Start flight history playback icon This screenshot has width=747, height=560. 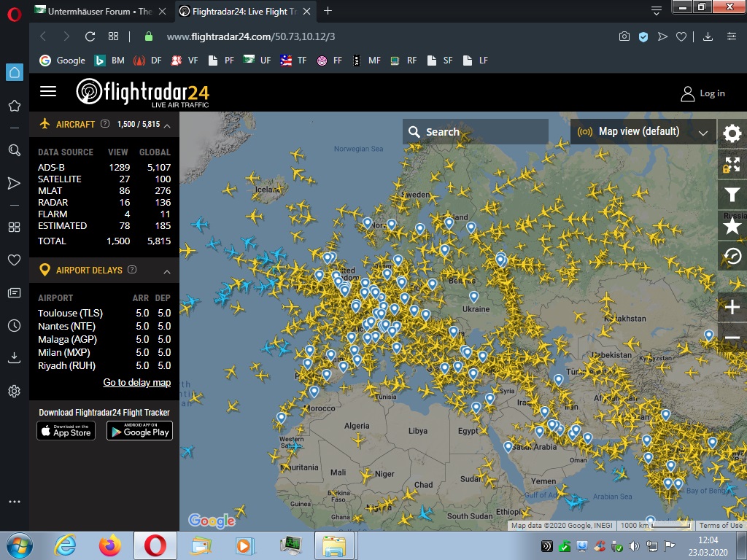[732, 256]
